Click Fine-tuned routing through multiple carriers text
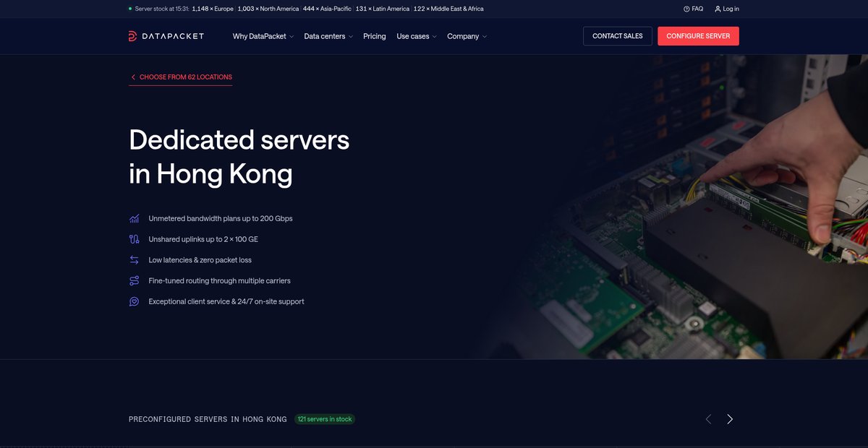 pos(219,280)
